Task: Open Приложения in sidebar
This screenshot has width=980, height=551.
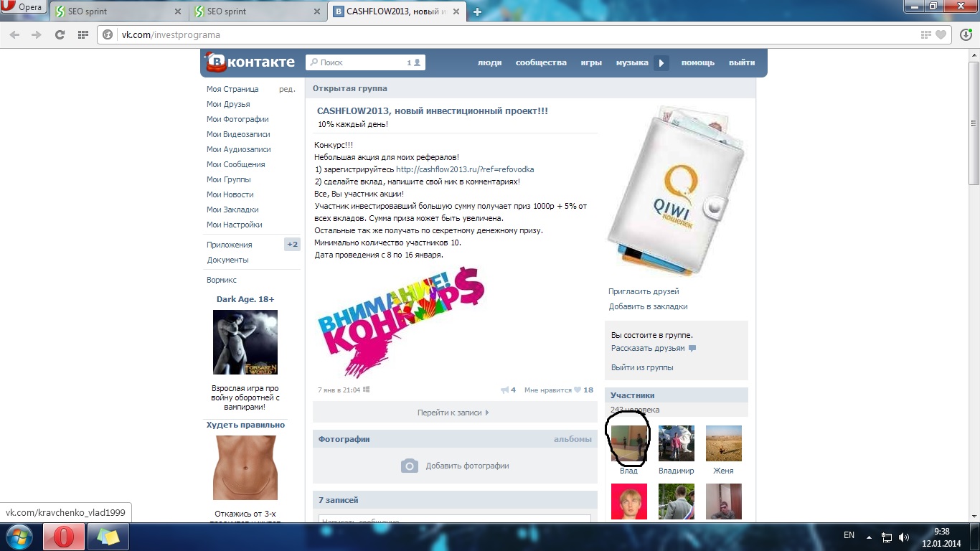Action: tap(230, 245)
